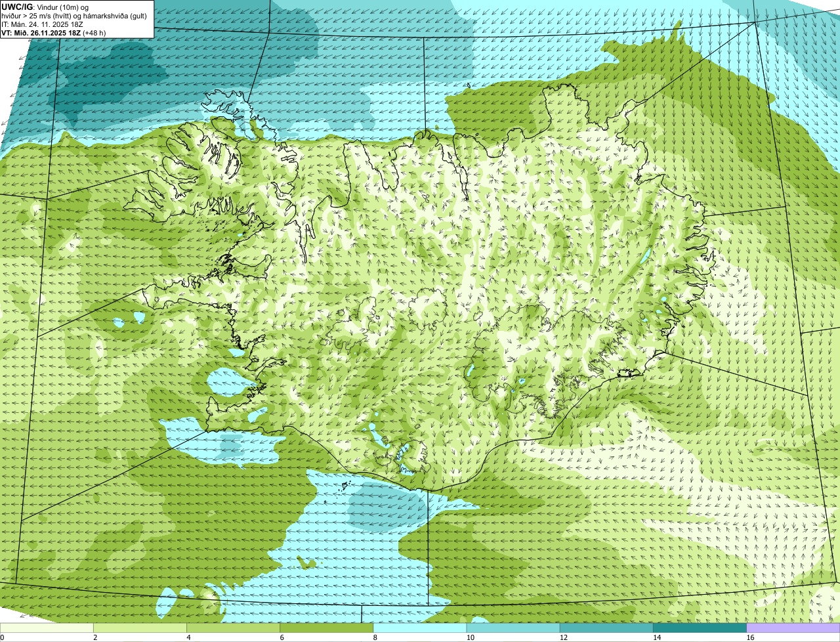Click the 6–8 m/s olive green legend swatch
Image resolution: width=840 pixels, height=642 pixels.
(x=327, y=628)
